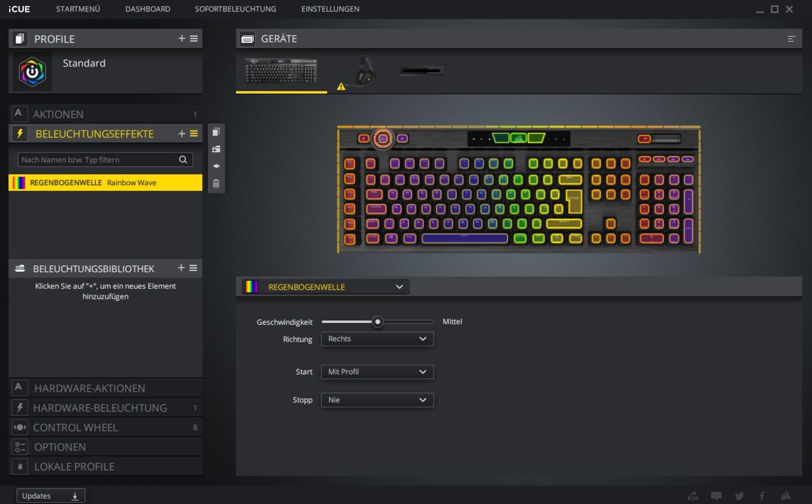
Task: Open the chat bubble icon in footer
Action: pyautogui.click(x=716, y=496)
